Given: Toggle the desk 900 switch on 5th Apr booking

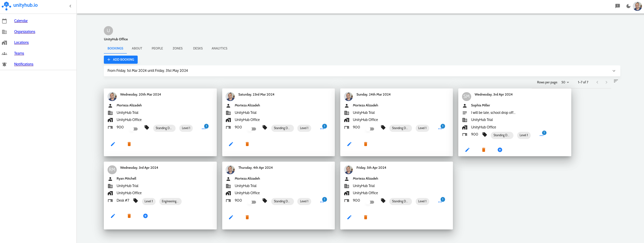Looking at the screenshot, I should 370,202.
